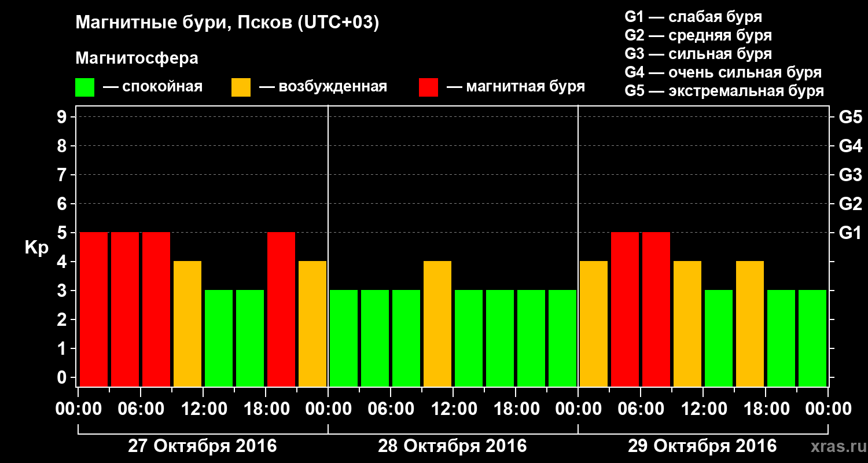Click the yellow bar starting 15:00 on 29 Октября
This screenshot has height=463, width=868.
coord(750,324)
